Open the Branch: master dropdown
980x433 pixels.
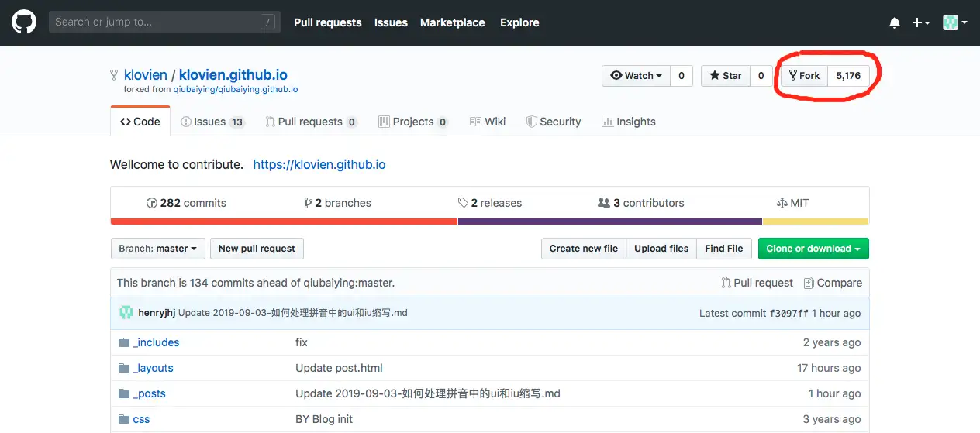(x=158, y=249)
